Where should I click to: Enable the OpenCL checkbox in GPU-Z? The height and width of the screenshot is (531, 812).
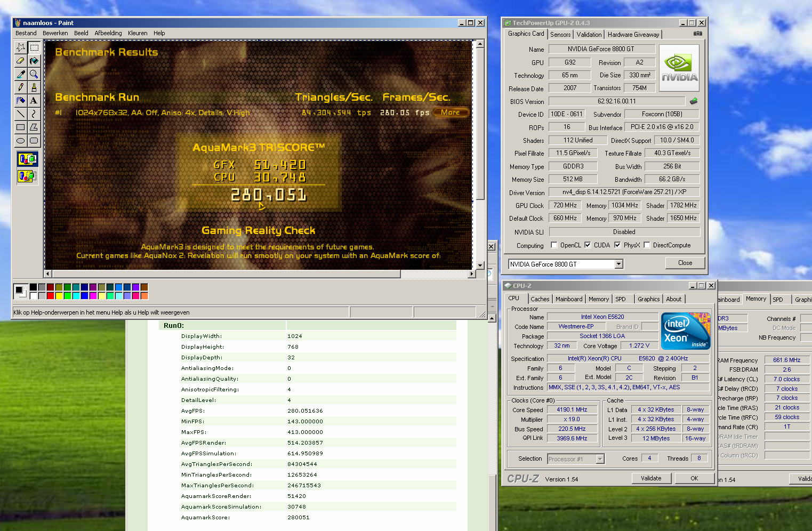coord(554,245)
